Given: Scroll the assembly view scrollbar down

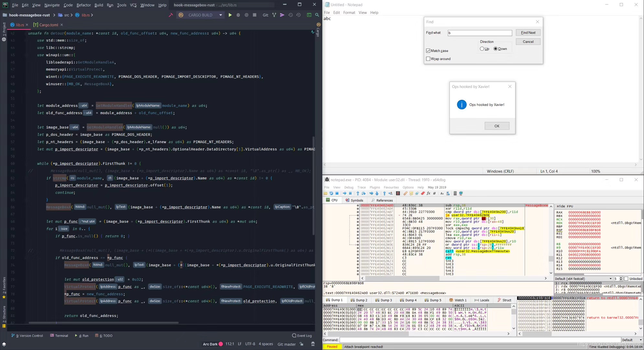Looking at the screenshot, I should [551, 273].
